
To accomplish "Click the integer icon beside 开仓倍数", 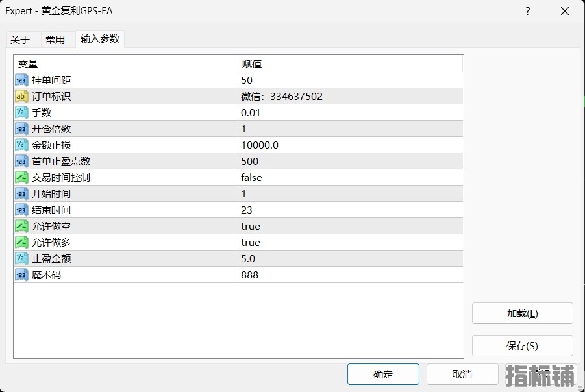I will (21, 129).
